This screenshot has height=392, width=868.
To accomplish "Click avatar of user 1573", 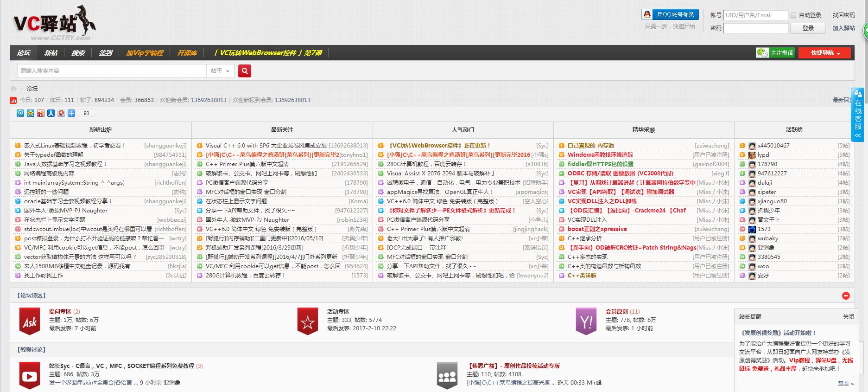I will pyautogui.click(x=752, y=229).
